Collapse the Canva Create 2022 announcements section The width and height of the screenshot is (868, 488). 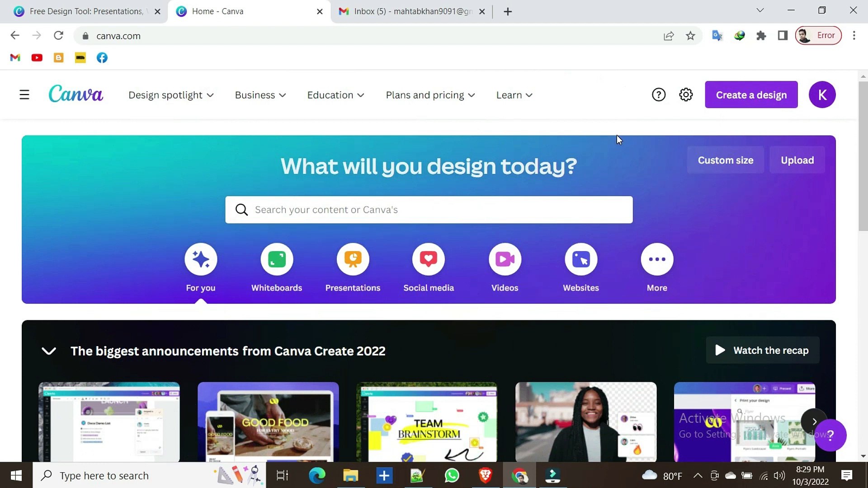coord(48,351)
